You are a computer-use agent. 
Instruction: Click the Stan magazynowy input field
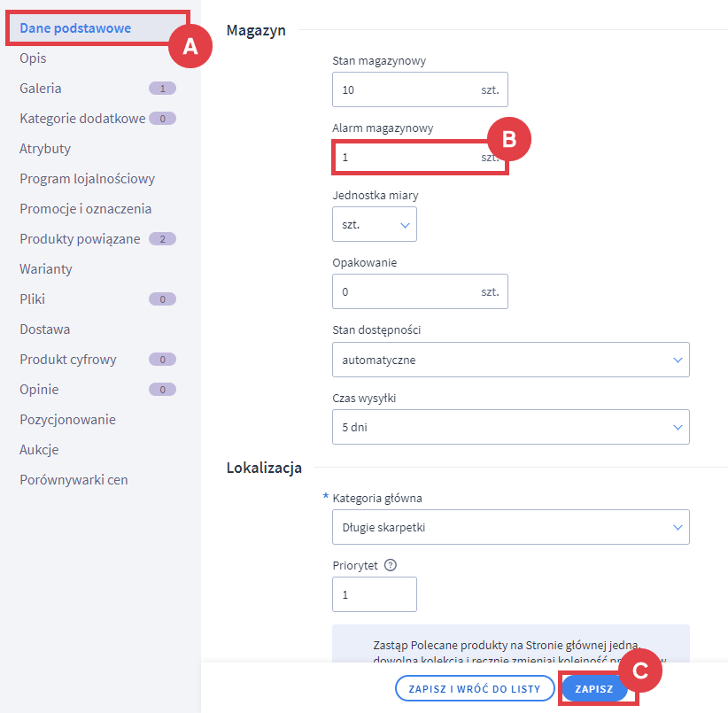click(x=404, y=90)
